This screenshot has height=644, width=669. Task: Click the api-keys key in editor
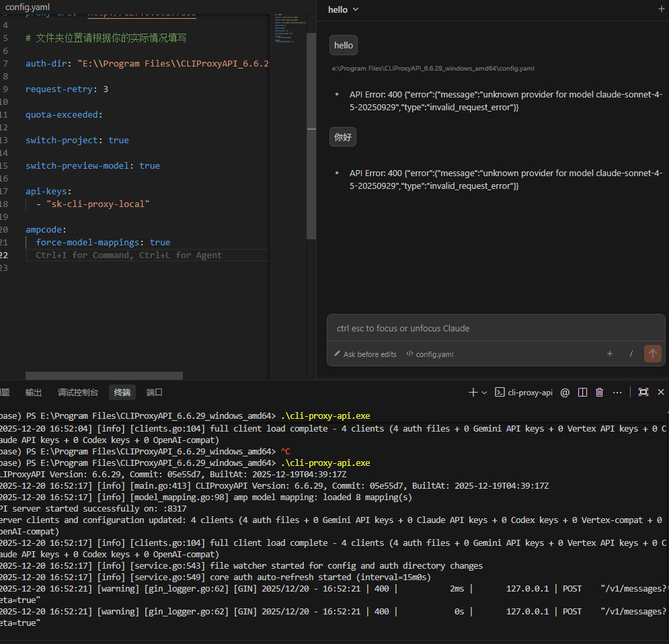(46, 192)
